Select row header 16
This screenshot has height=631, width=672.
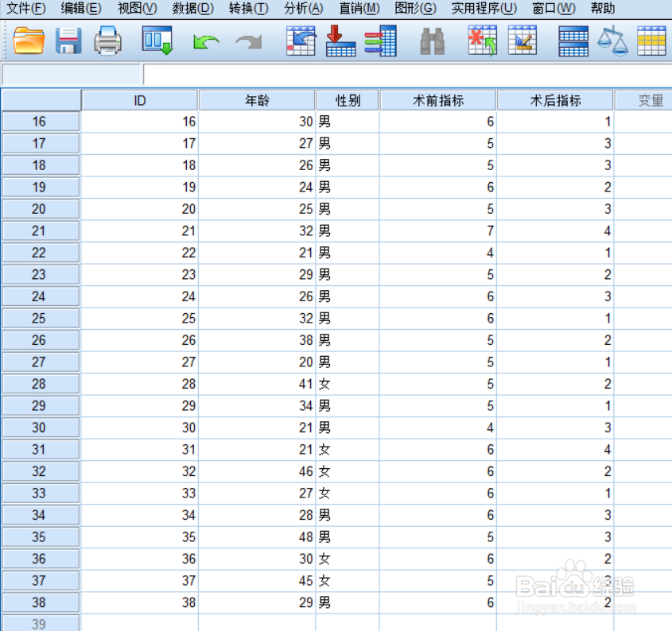pos(41,122)
